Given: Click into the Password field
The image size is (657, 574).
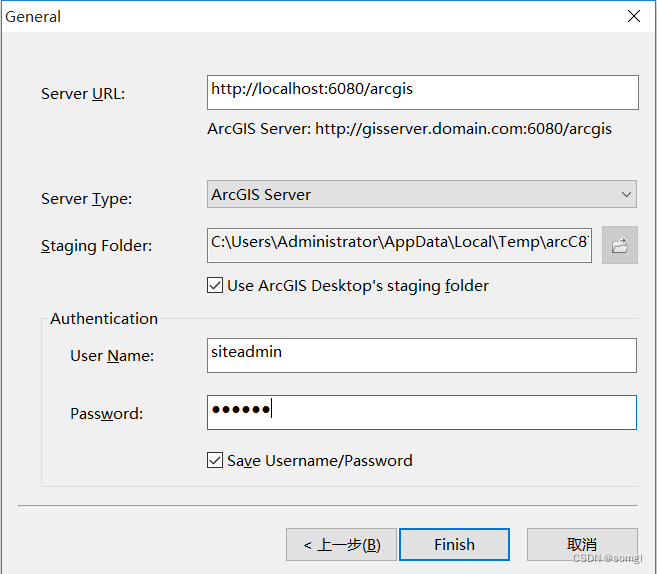Looking at the screenshot, I should pos(422,412).
